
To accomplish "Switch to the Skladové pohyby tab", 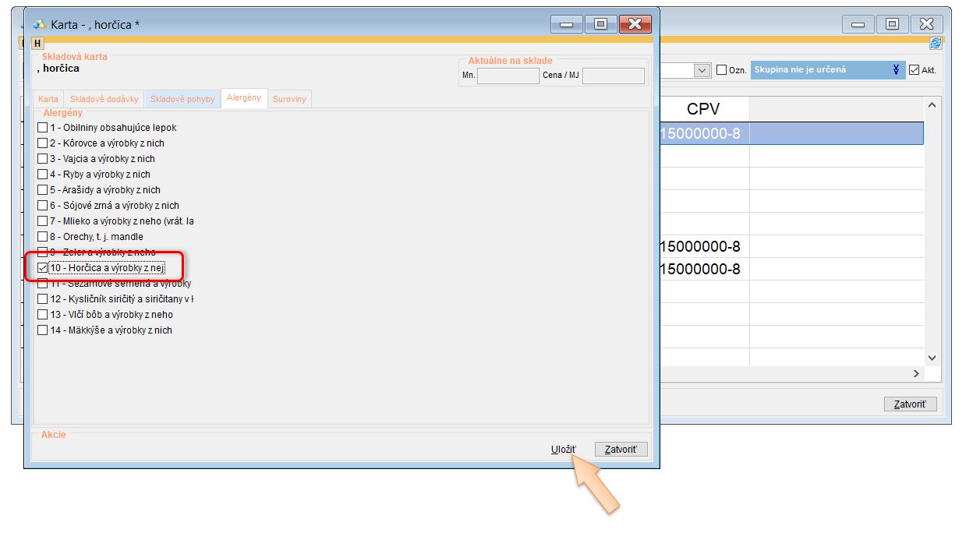I will [182, 100].
